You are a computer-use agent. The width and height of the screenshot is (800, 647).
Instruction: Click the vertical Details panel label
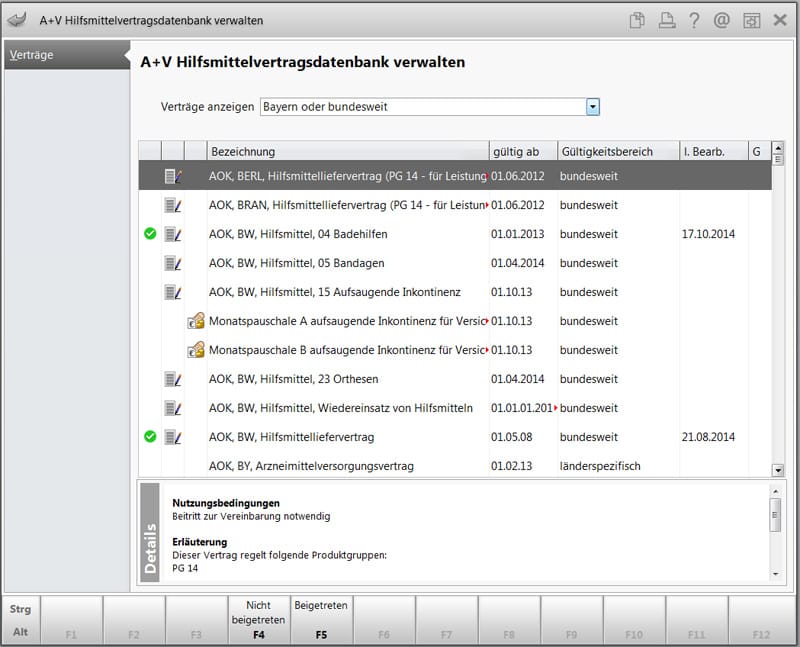(x=149, y=532)
